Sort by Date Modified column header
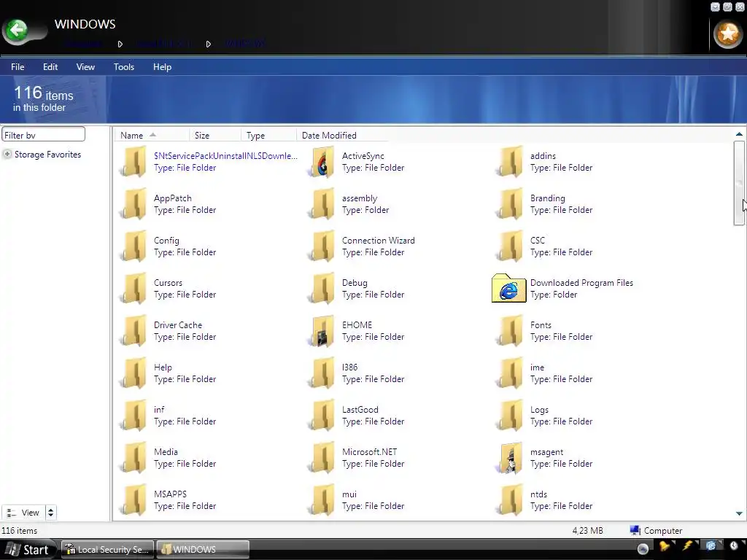 [x=341, y=135]
